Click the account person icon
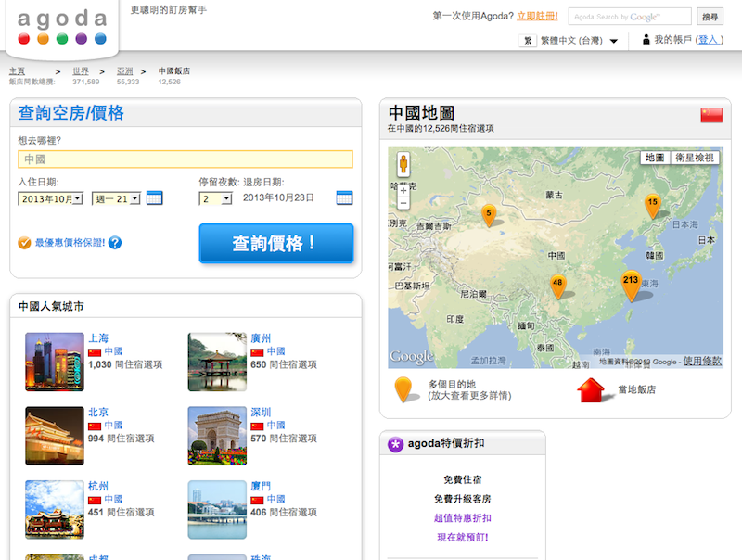This screenshot has width=742, height=560. tap(646, 40)
